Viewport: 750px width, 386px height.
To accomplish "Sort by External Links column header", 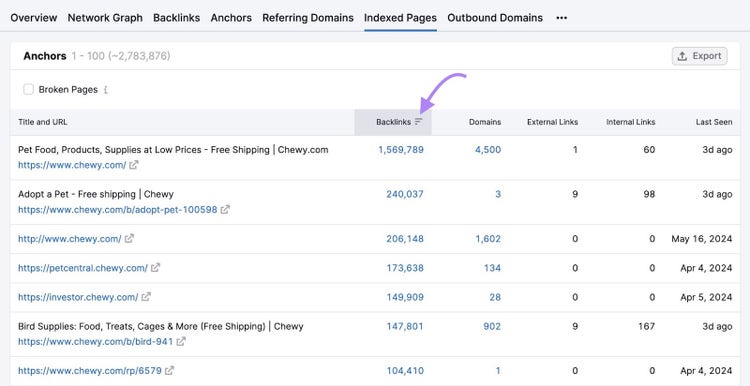I will [552, 122].
